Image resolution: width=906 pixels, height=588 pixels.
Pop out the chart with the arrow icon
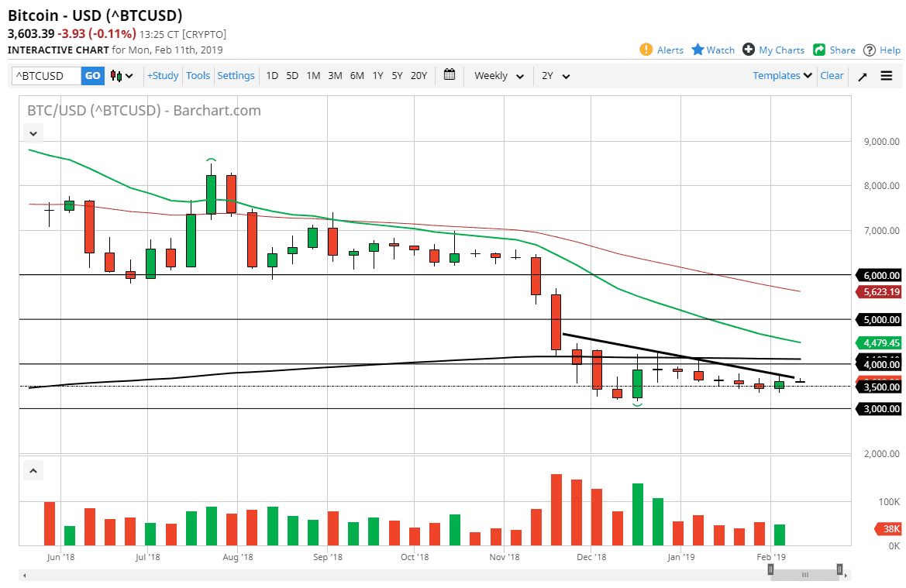(862, 75)
